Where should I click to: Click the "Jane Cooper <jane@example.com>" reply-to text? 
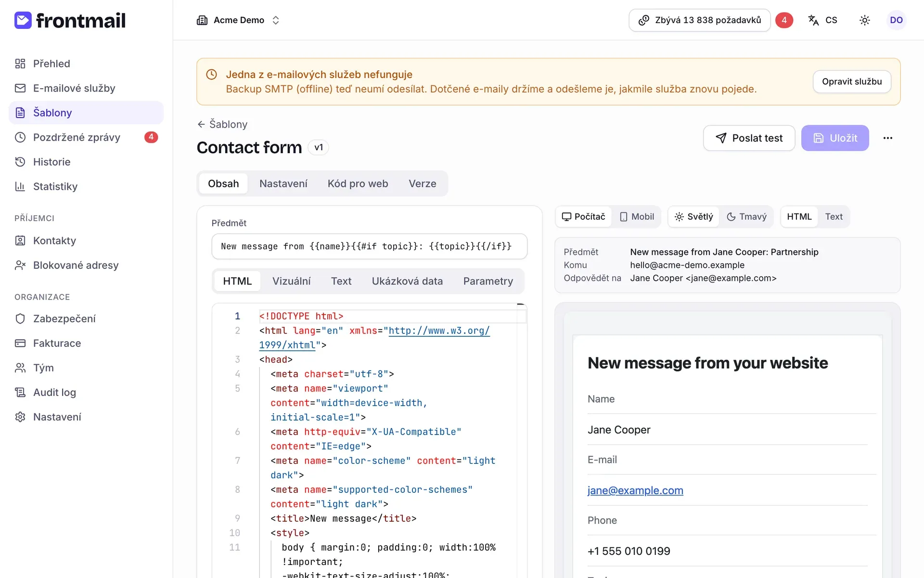tap(703, 278)
